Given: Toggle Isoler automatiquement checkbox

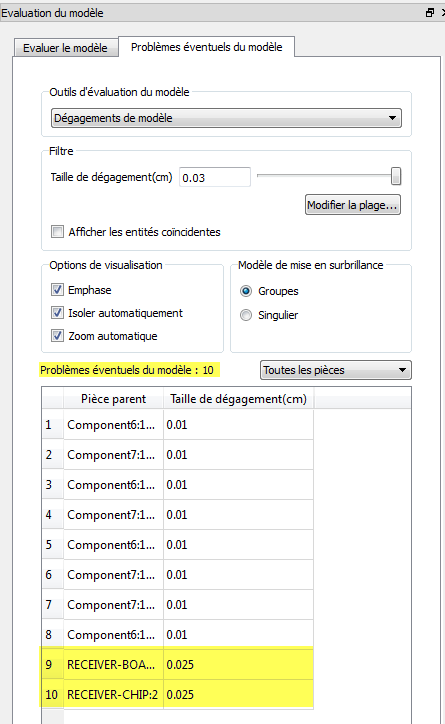Looking at the screenshot, I should tap(57, 313).
